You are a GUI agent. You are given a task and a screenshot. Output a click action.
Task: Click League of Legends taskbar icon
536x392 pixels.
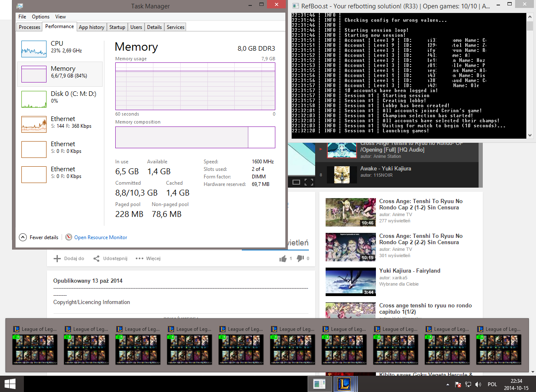(344, 384)
